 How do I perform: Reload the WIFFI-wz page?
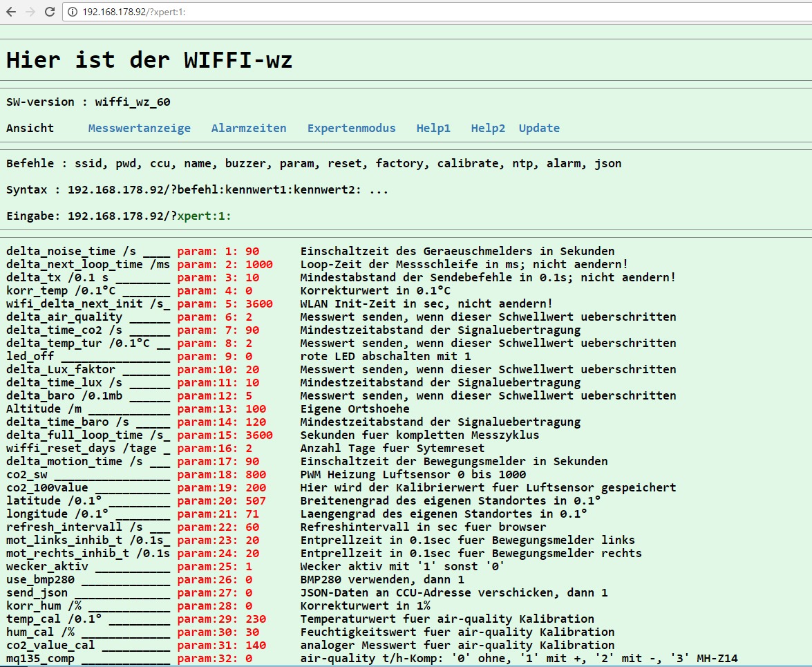pos(50,12)
